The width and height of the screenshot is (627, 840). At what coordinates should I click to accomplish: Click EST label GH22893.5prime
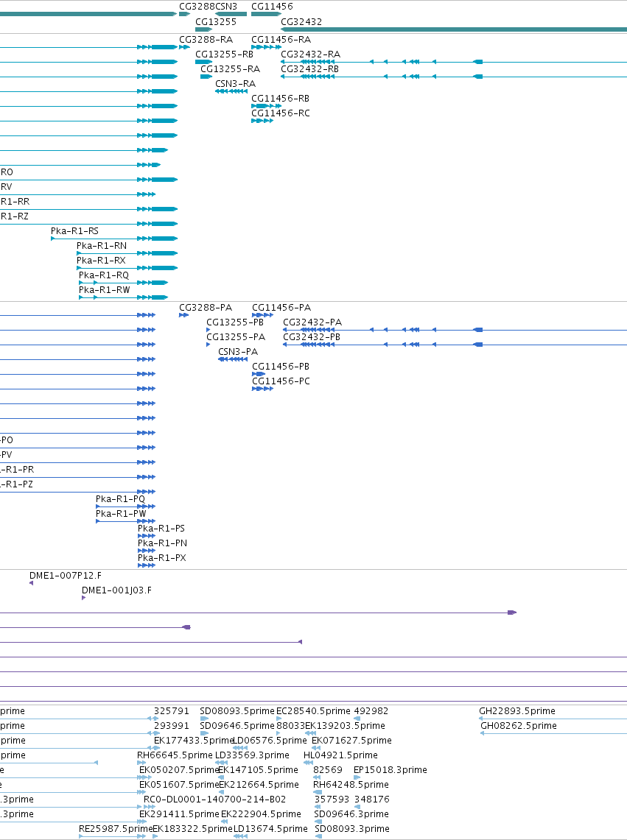coord(517,711)
